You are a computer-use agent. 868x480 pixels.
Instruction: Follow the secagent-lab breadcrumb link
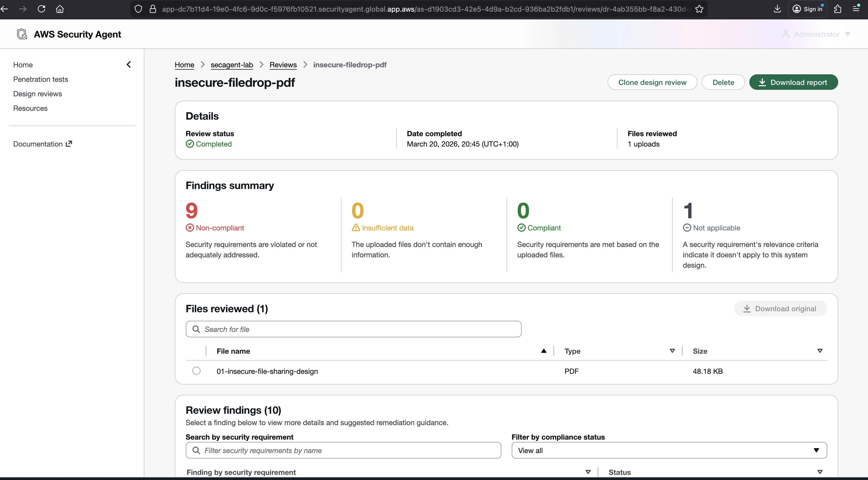232,65
